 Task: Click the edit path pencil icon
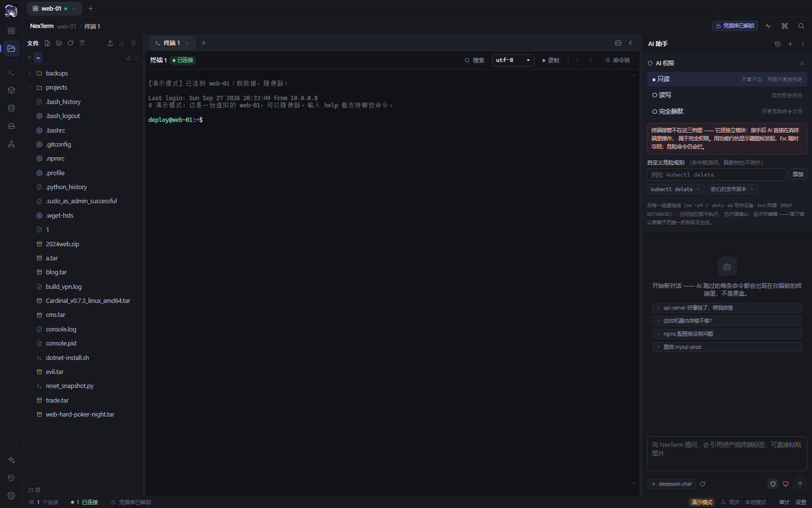(x=129, y=58)
